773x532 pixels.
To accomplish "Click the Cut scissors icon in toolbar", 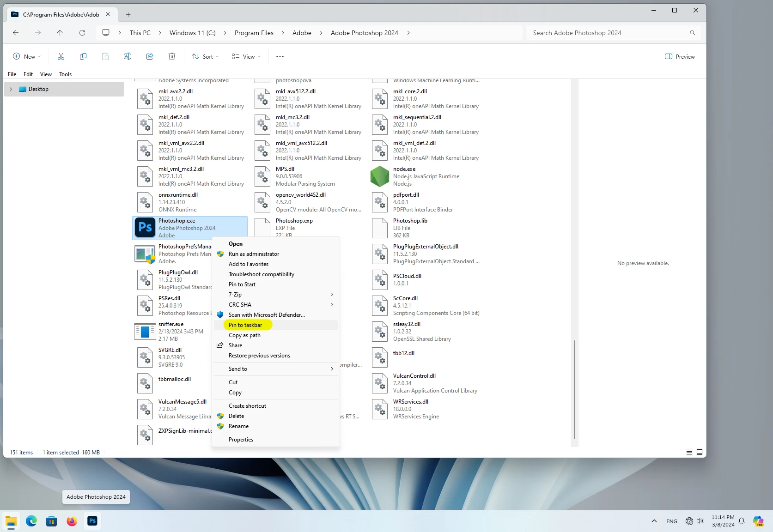I will [61, 56].
